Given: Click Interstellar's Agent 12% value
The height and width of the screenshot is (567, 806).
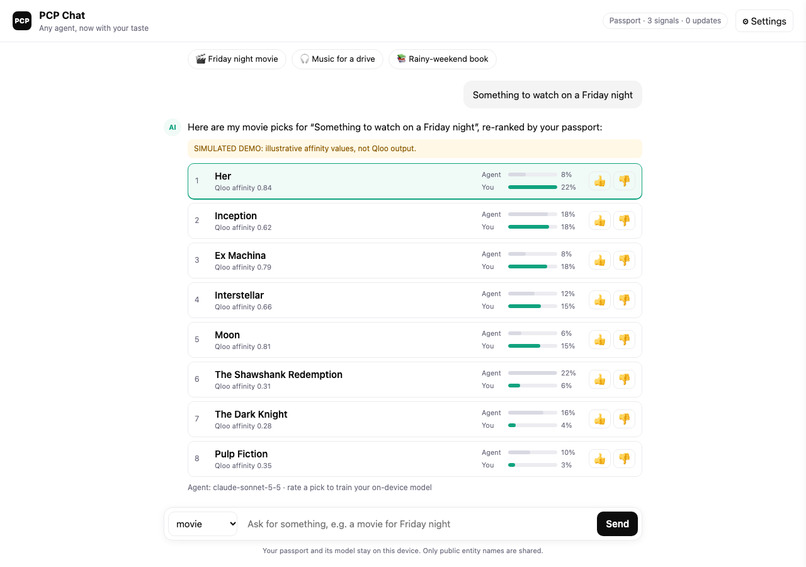Looking at the screenshot, I should [x=567, y=294].
